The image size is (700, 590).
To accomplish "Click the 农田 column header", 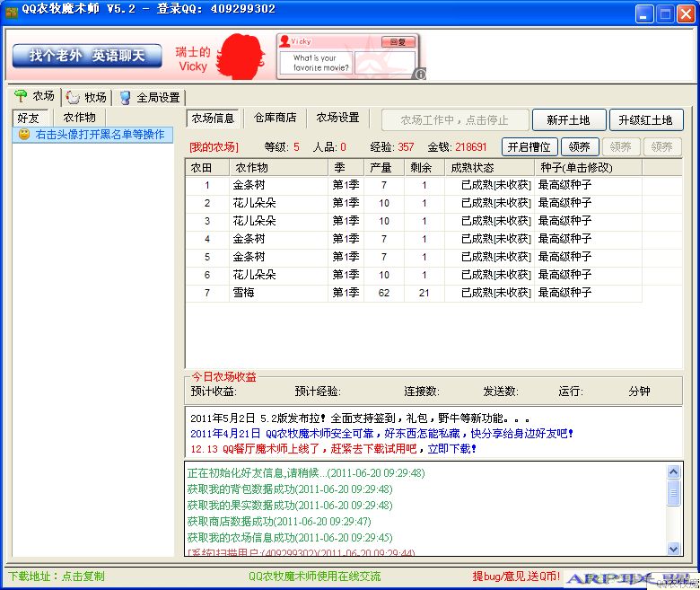I will (x=207, y=168).
